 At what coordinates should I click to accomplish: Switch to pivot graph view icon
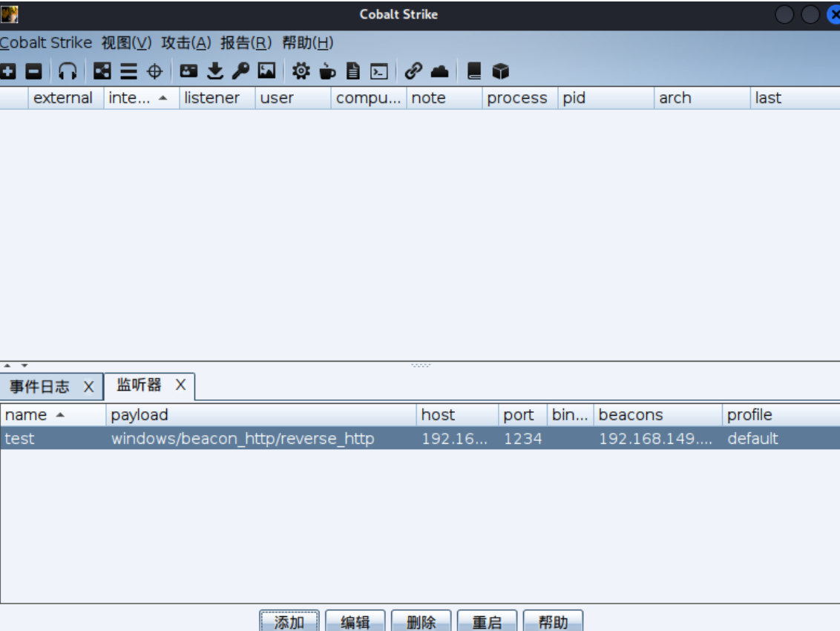click(102, 71)
